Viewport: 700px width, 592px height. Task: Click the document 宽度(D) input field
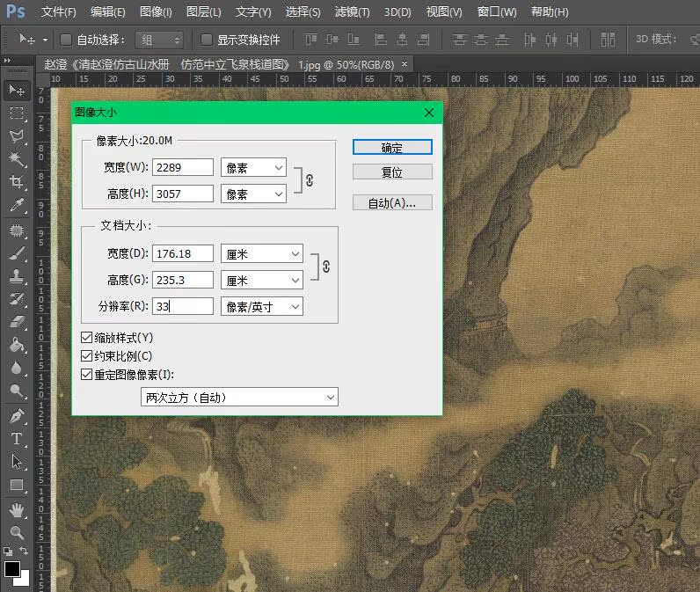click(183, 253)
